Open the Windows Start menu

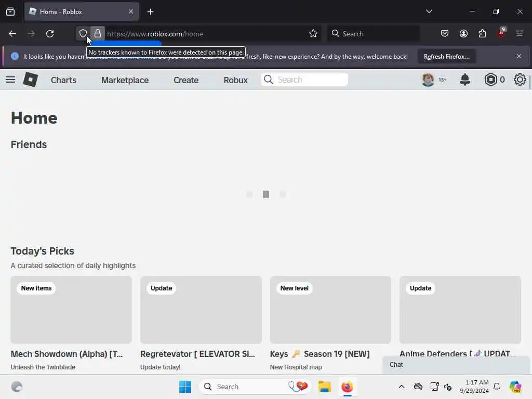[185, 387]
